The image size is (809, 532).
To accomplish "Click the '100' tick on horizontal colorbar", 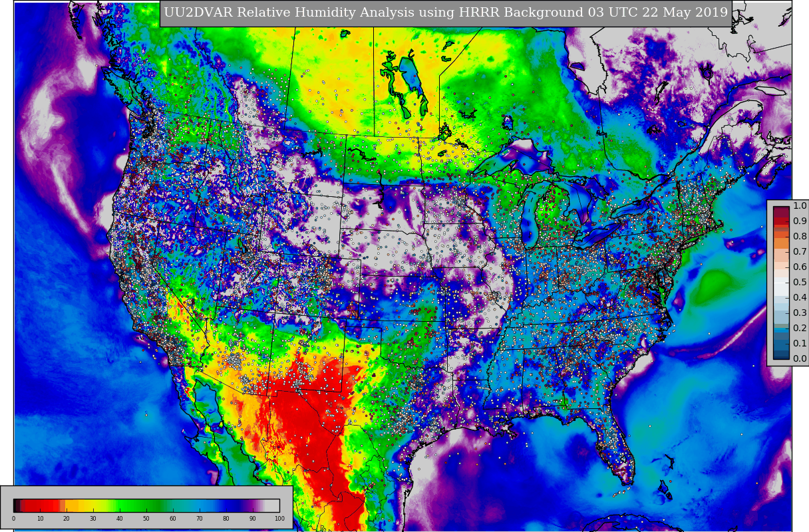I will click(x=279, y=519).
